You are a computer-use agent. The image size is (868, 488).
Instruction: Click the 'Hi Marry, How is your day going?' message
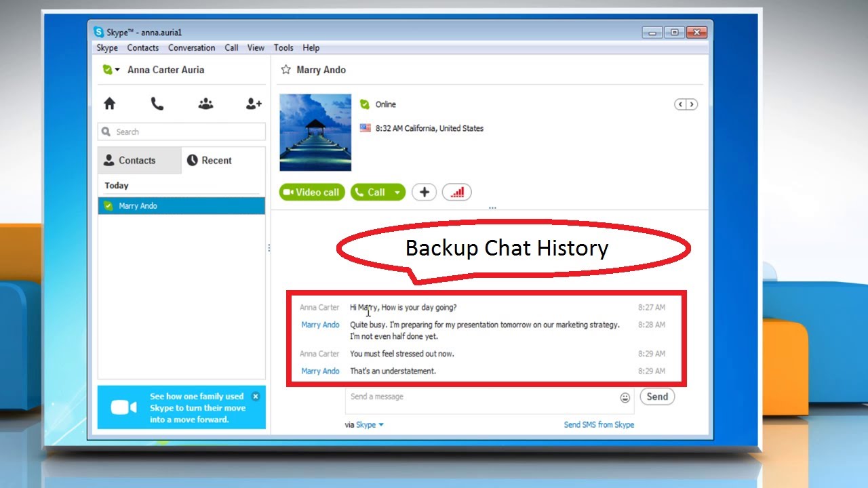[x=403, y=307]
